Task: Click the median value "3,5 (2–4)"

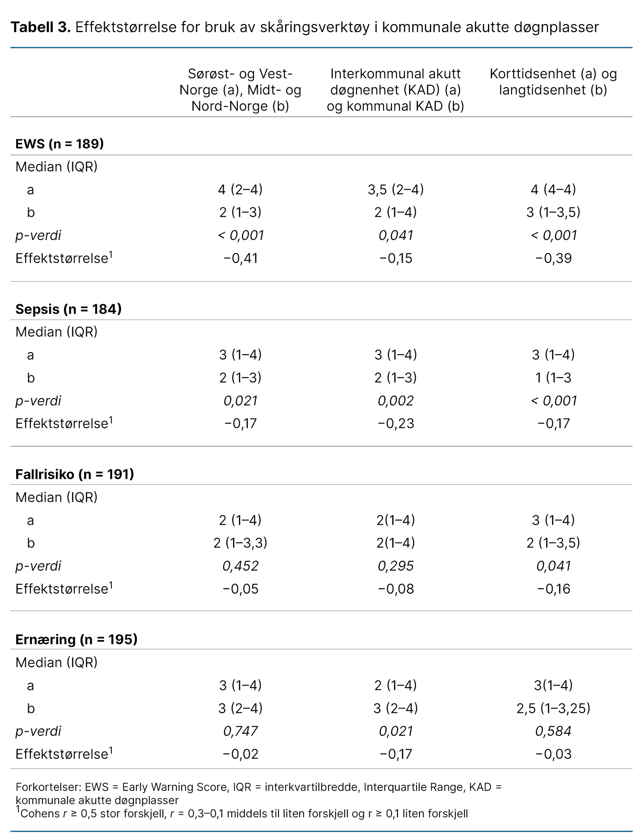Action: pyautogui.click(x=395, y=189)
